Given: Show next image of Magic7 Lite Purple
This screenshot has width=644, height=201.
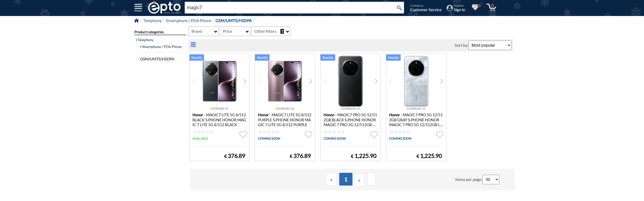Looking at the screenshot, I should (310, 81).
